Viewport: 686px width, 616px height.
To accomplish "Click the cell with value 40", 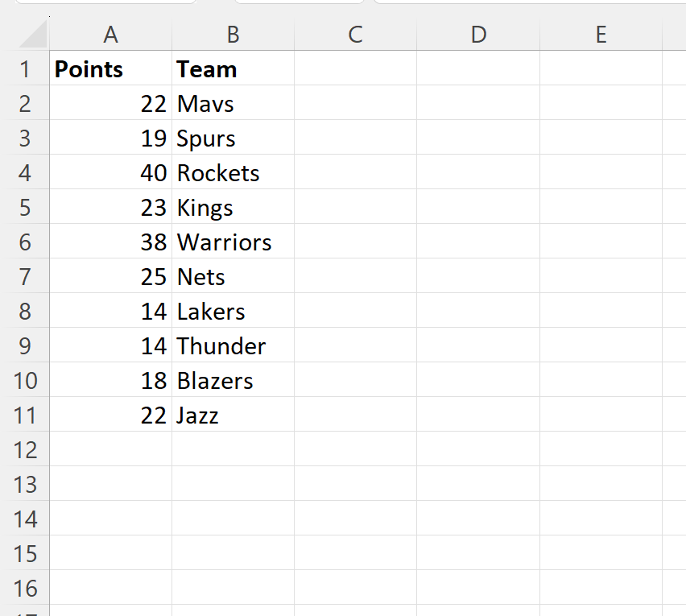I will 110,173.
